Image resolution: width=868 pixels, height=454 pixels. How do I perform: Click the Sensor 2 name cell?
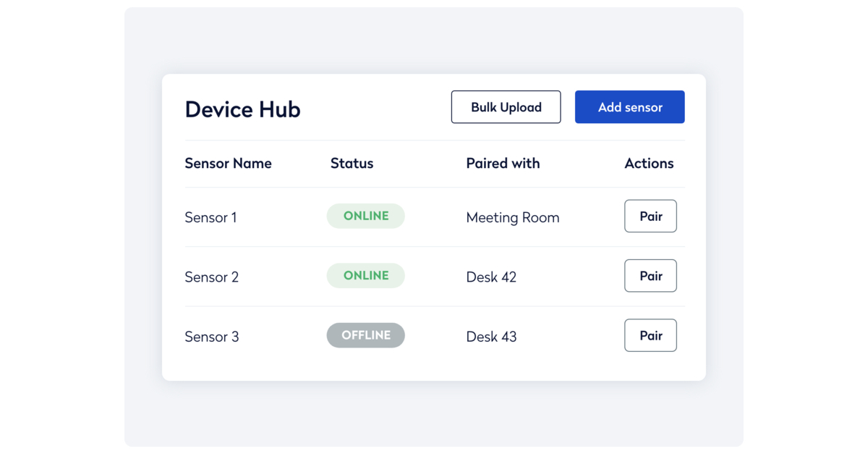point(211,277)
